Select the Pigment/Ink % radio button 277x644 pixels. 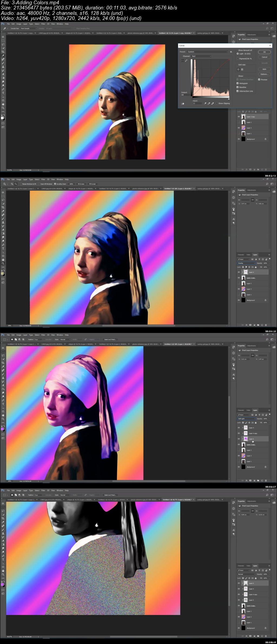238,58
